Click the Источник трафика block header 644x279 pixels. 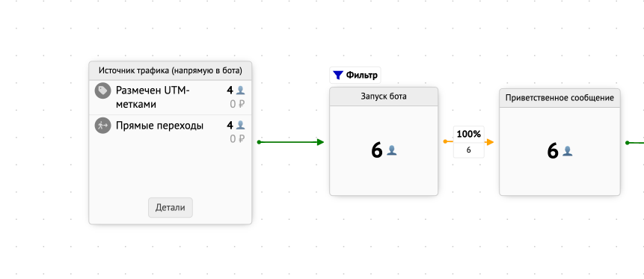171,70
